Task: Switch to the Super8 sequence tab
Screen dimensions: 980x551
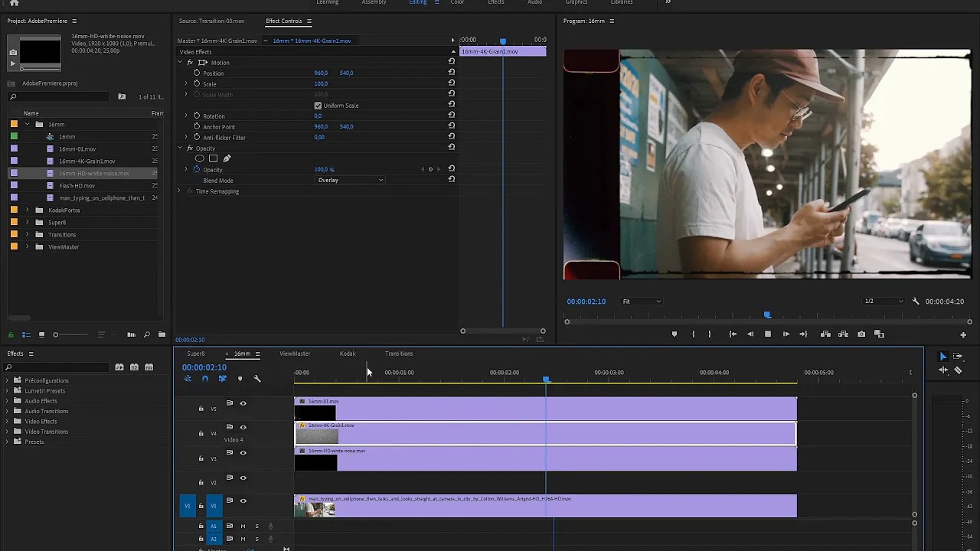Action: [196, 354]
